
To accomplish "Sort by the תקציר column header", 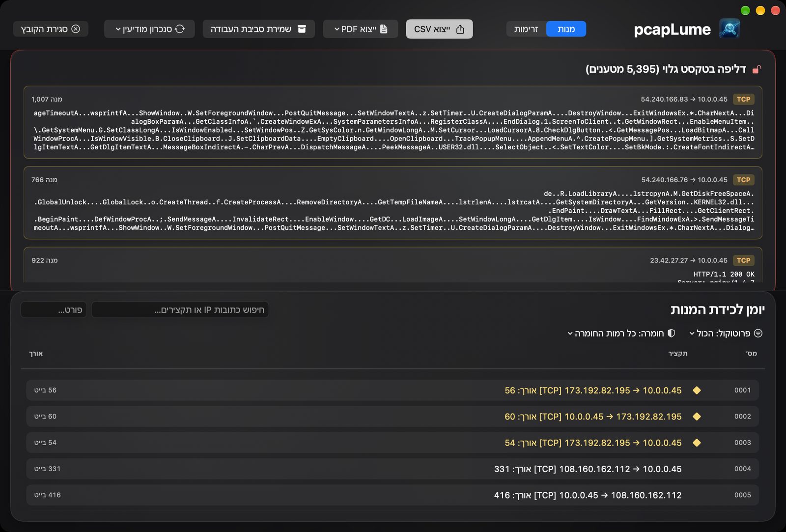I will coord(677,353).
